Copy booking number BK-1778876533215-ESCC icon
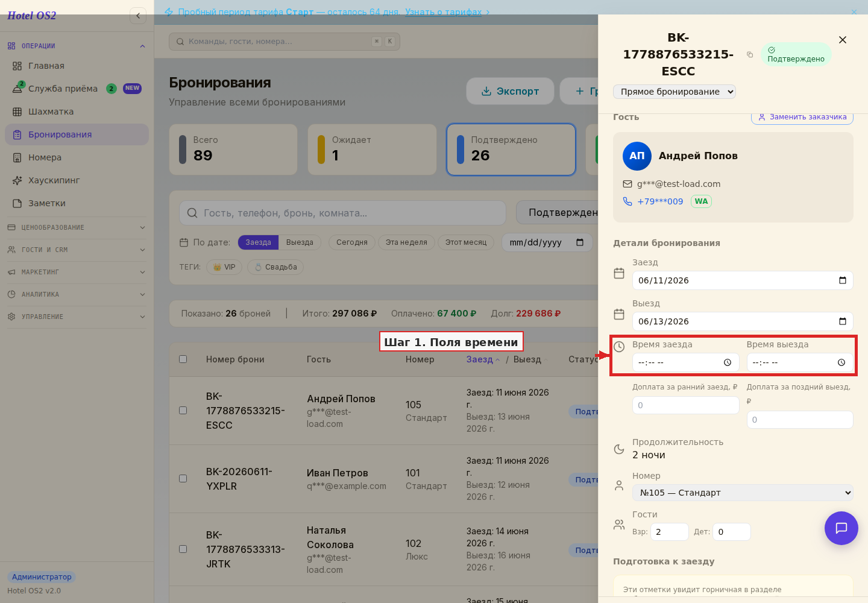 750,54
